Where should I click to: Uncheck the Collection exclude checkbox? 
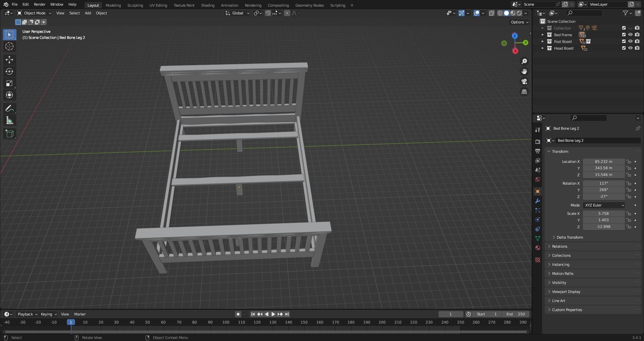tap(624, 28)
